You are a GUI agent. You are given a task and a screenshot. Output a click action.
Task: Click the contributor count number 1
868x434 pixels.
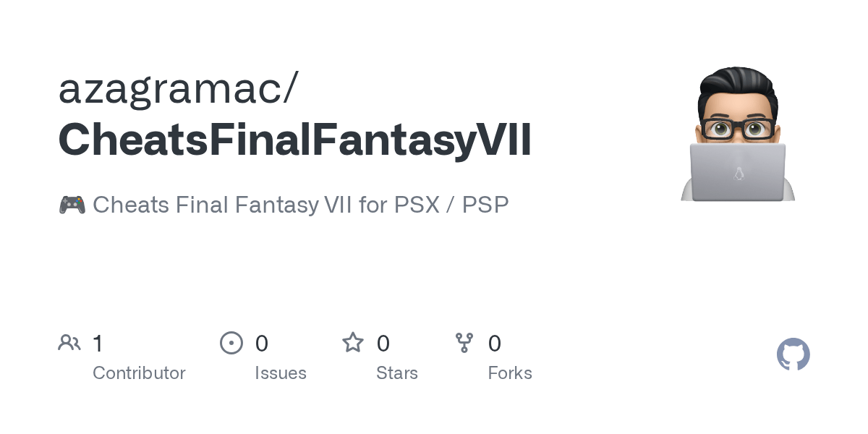(x=98, y=343)
